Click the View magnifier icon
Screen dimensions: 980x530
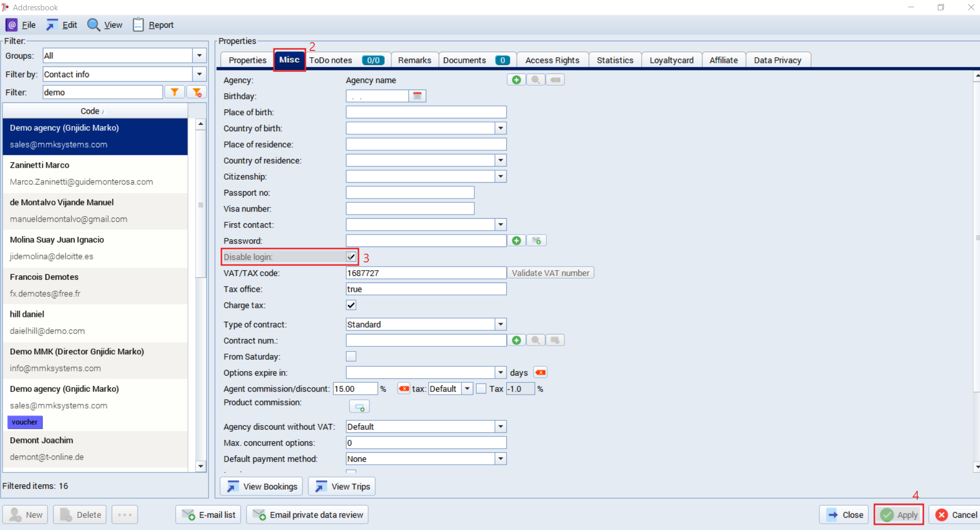[93, 25]
